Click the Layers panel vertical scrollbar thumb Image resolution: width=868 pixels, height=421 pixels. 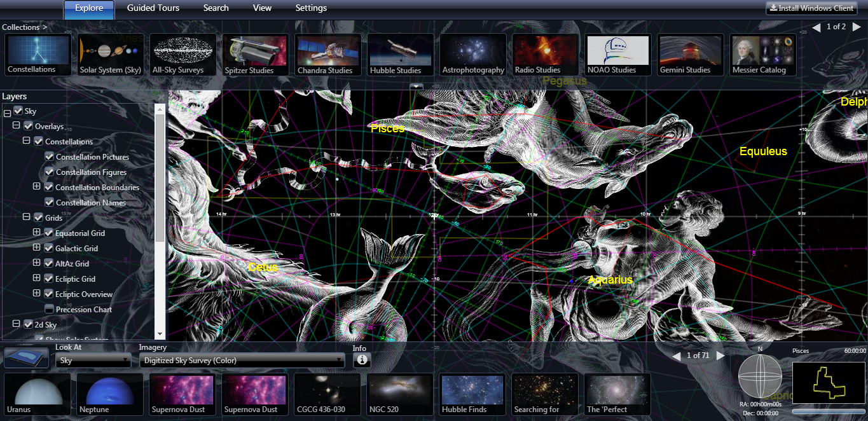(160, 178)
